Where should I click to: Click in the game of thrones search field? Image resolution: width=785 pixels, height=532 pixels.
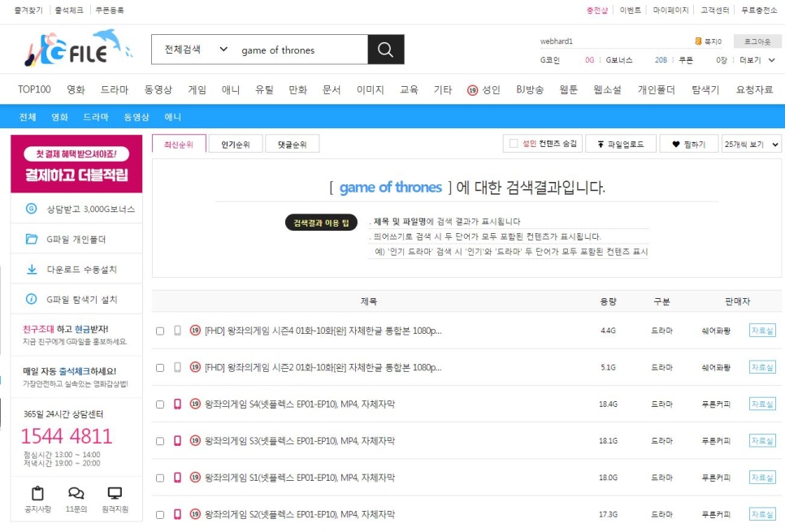[301, 50]
